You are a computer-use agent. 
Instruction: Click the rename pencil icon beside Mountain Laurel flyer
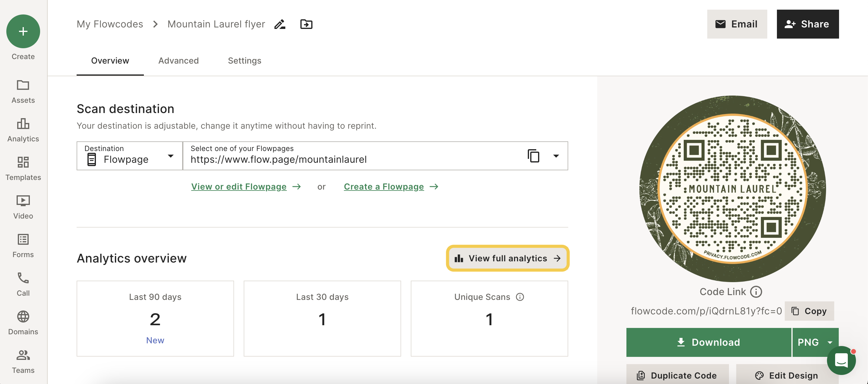click(x=280, y=24)
